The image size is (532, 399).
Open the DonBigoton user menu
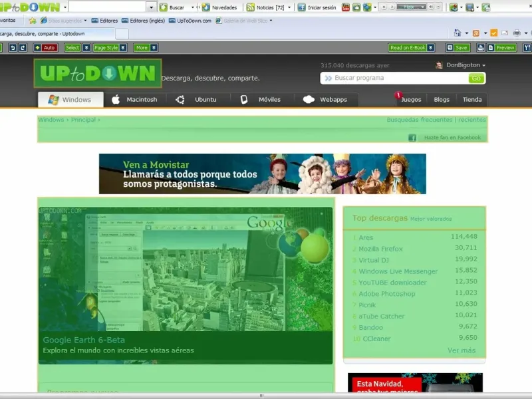pos(460,65)
